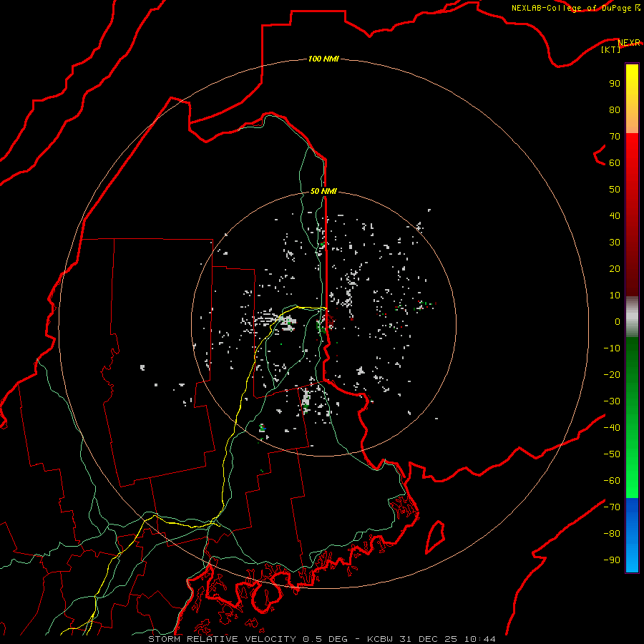Click the -40 value on velocity scale

(612, 428)
